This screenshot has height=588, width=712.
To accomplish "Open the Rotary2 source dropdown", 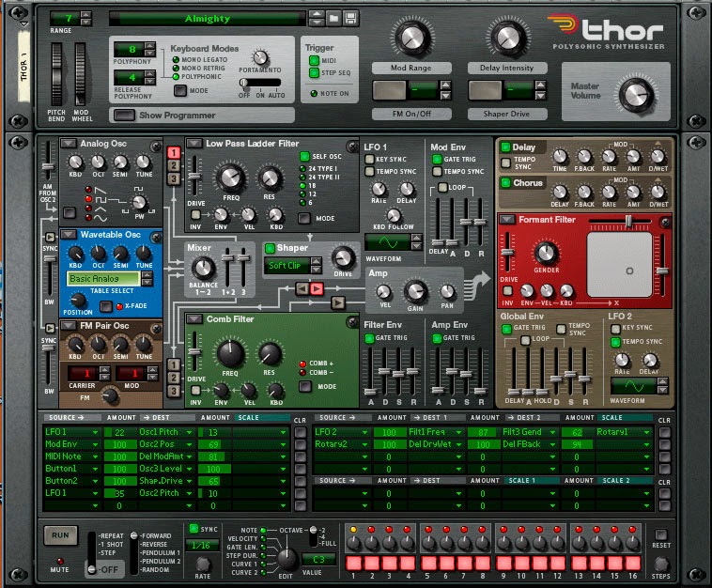I will coord(365,444).
